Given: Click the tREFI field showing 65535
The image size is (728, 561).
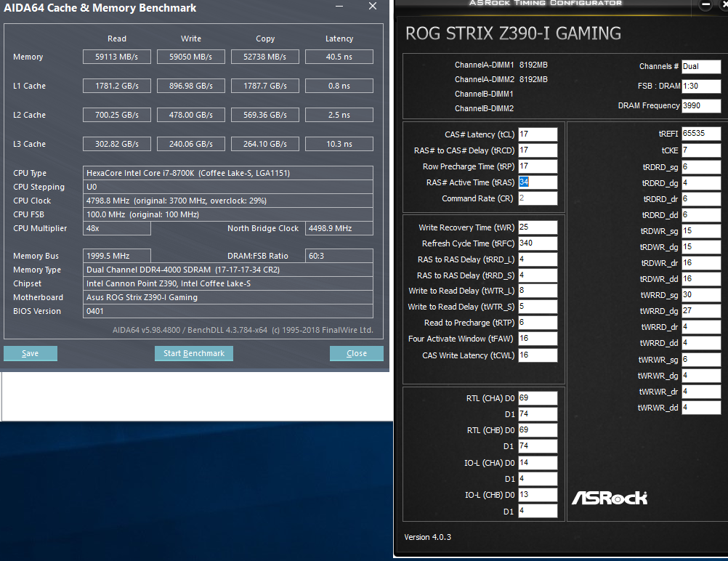Looking at the screenshot, I should click(701, 133).
